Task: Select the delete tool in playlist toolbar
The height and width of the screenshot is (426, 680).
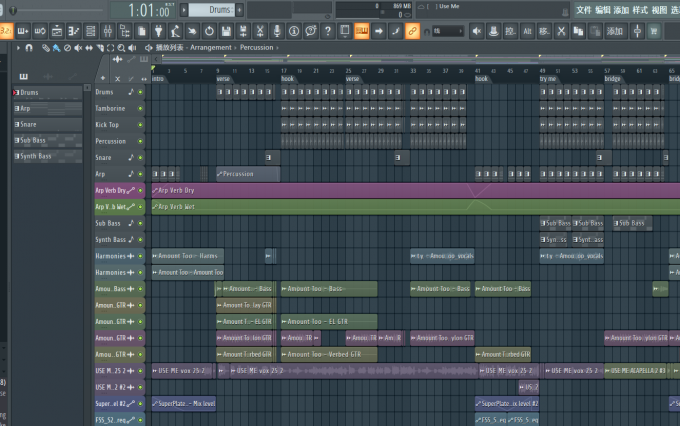Action: [67, 48]
